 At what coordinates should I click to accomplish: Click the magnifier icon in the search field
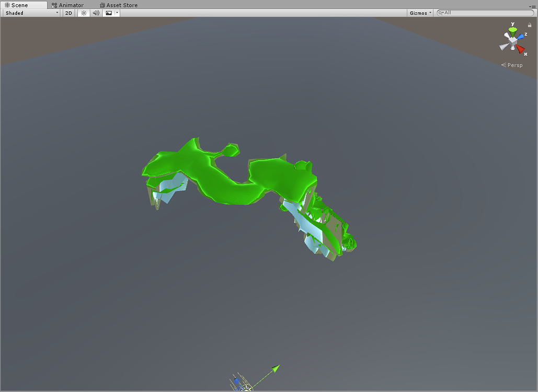tap(440, 13)
